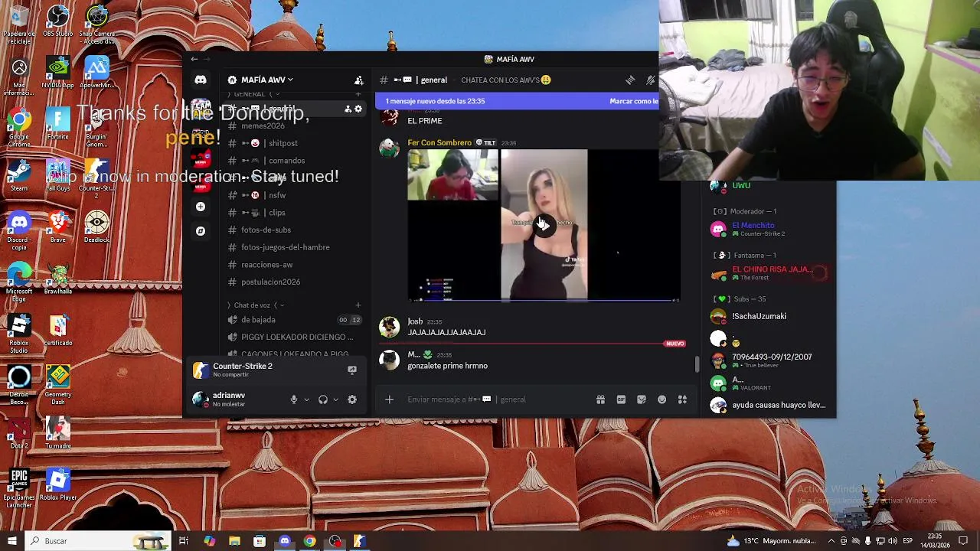
Task: Add a server with the plus icon
Action: click(x=201, y=207)
